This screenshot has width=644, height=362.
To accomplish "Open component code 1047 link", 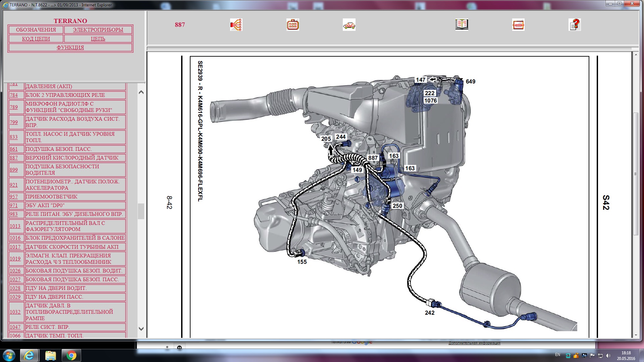I will coord(15,327).
